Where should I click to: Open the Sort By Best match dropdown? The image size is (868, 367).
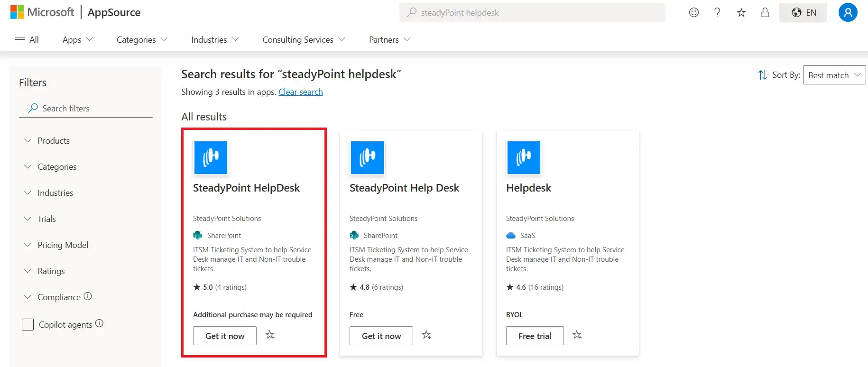pos(834,75)
